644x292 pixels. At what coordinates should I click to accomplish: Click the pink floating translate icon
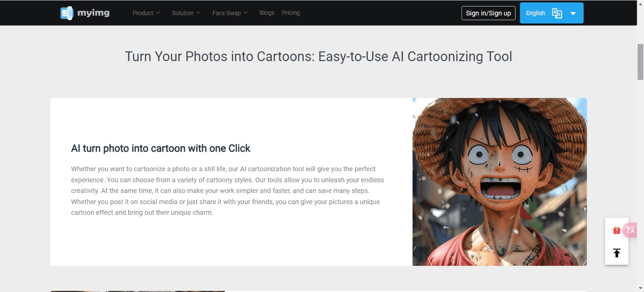[x=630, y=230]
